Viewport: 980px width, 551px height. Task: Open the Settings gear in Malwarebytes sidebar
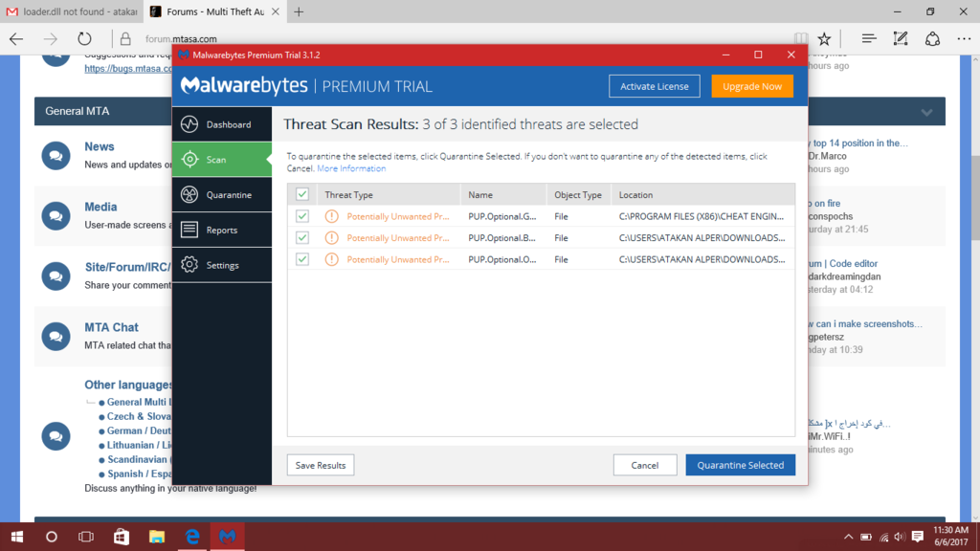click(x=189, y=265)
